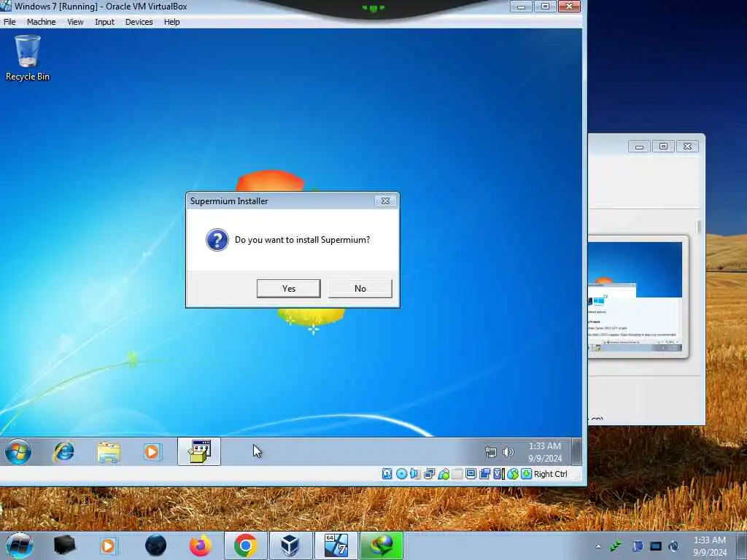
Task: Click the Right Ctrl host key label
Action: click(550, 474)
